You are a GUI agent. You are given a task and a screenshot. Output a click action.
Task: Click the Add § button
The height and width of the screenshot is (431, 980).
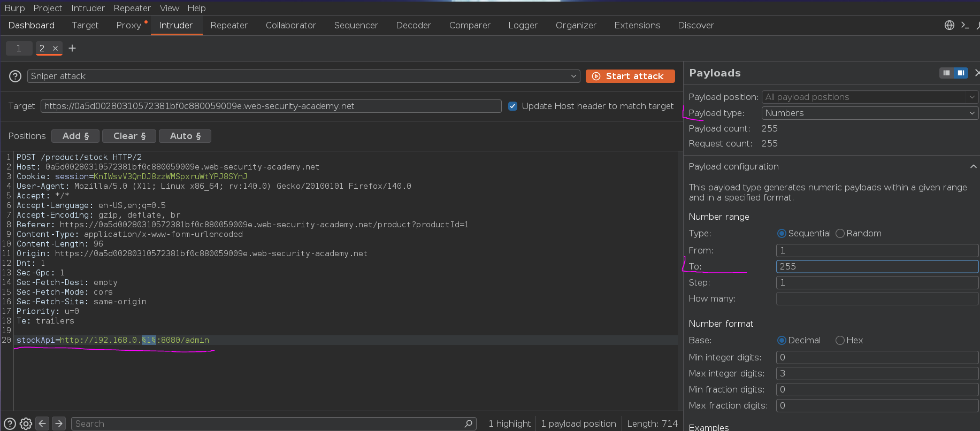point(75,136)
